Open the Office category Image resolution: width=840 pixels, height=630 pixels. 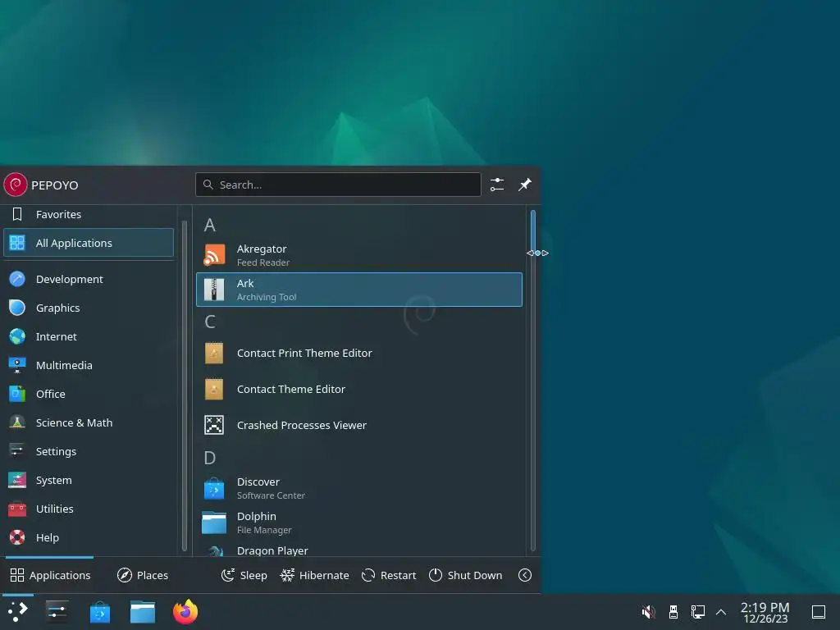(89, 394)
